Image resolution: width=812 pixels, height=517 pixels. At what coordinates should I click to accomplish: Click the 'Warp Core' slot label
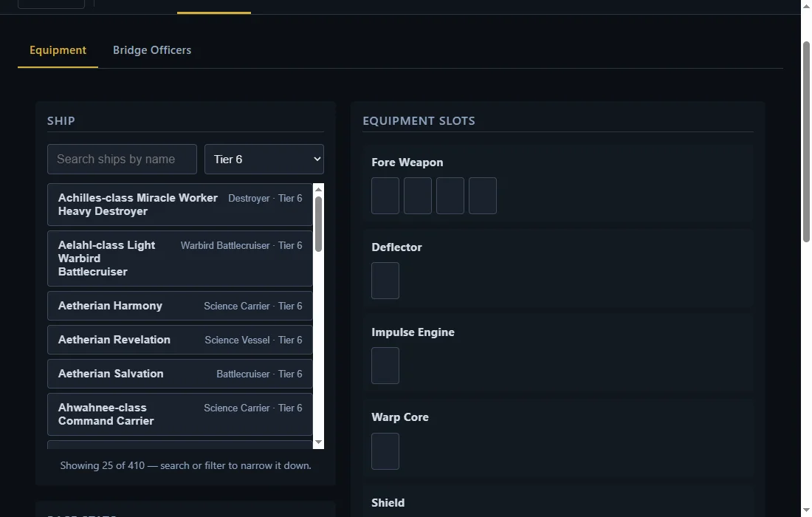click(x=400, y=417)
